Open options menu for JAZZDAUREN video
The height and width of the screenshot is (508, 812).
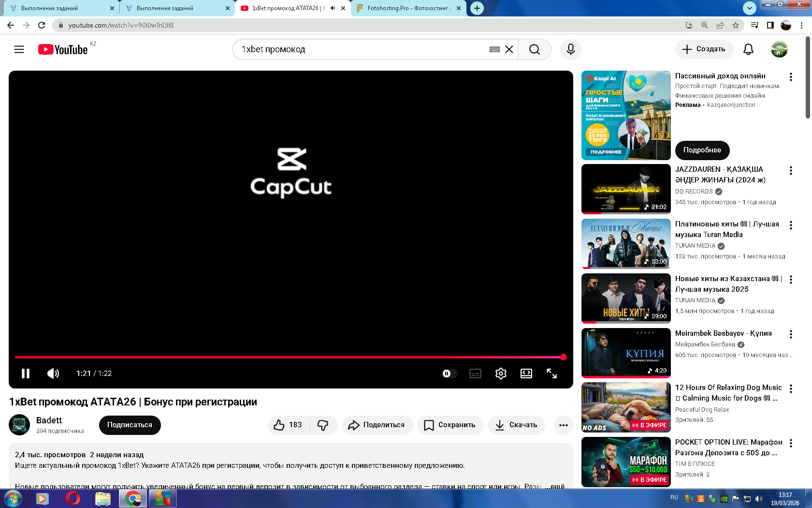click(x=791, y=170)
